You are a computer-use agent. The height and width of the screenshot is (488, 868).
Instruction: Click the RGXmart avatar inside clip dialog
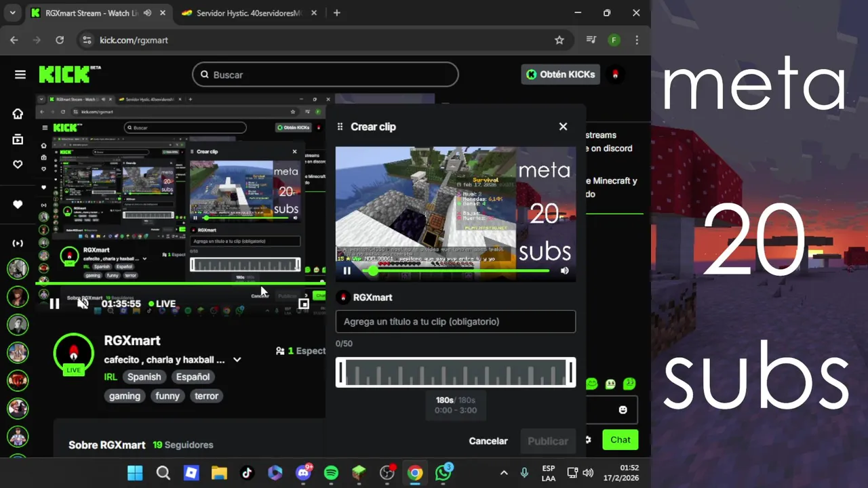(x=343, y=298)
